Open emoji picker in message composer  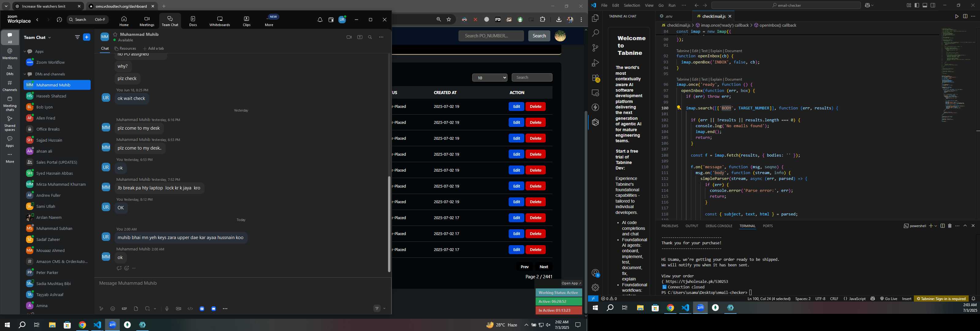113,309
